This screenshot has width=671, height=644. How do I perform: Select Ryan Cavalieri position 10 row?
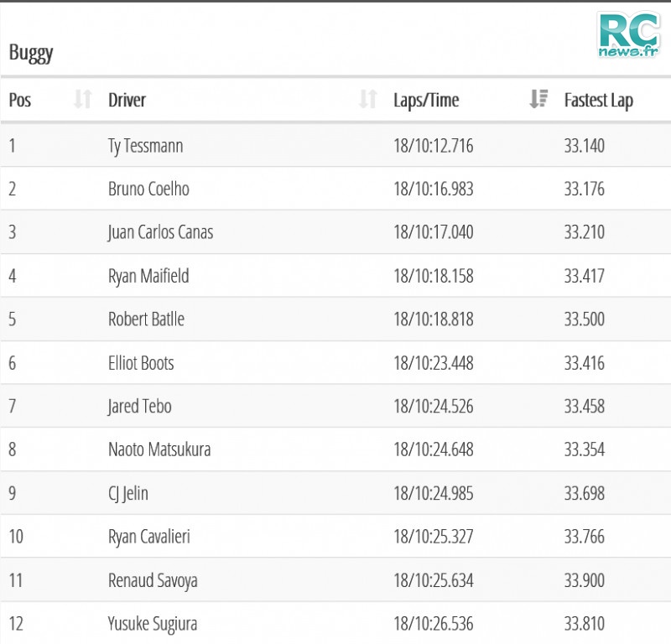[335, 536]
